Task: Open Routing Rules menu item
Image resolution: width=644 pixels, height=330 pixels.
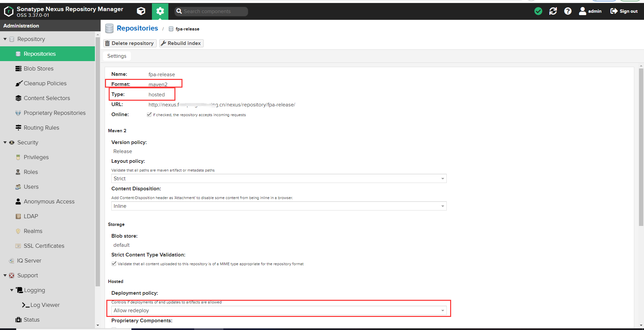Action: [x=48, y=128]
